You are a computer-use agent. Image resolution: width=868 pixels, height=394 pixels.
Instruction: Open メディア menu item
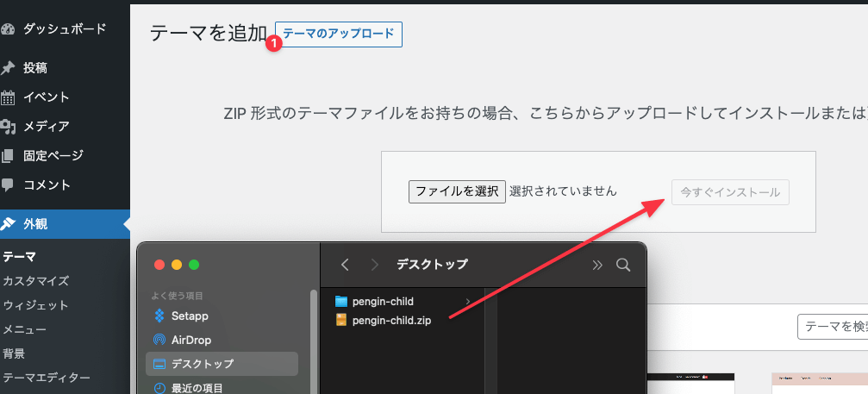pos(47,127)
